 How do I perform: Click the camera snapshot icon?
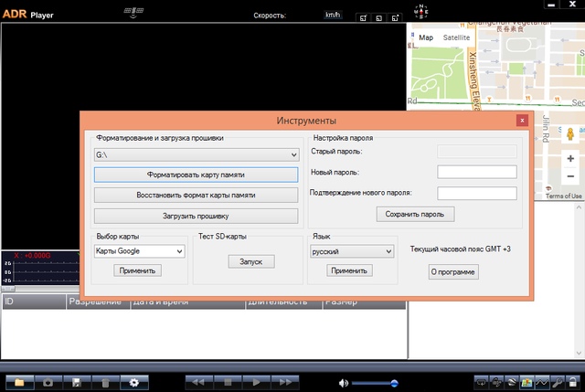point(49,382)
